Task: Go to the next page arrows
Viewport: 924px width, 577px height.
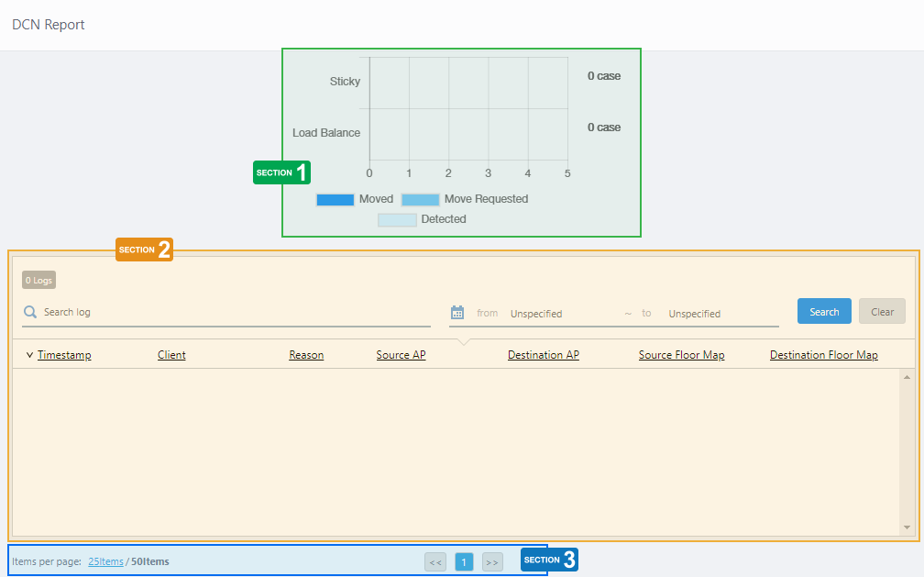Action: tap(492, 562)
